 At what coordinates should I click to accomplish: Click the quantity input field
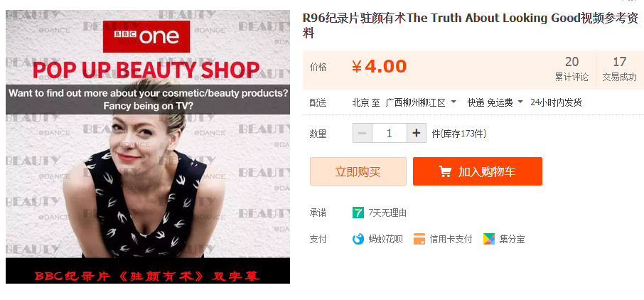tap(390, 133)
